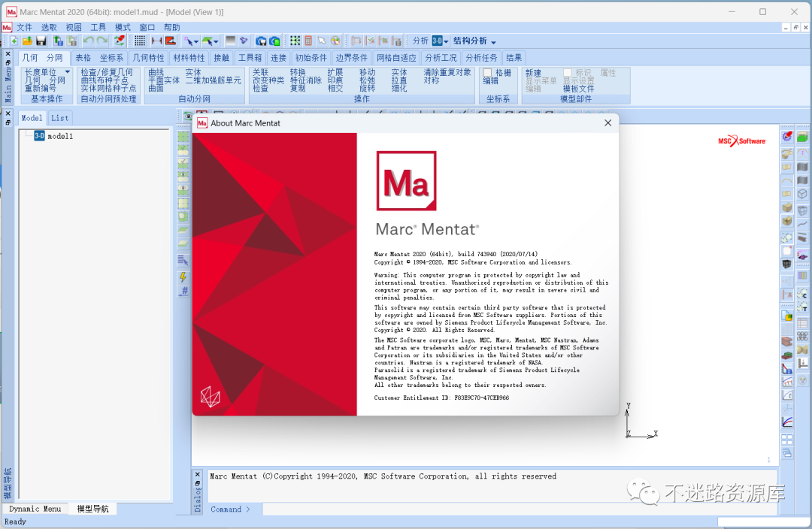
Task: Click the 检查/修复几何 button
Action: 107,72
